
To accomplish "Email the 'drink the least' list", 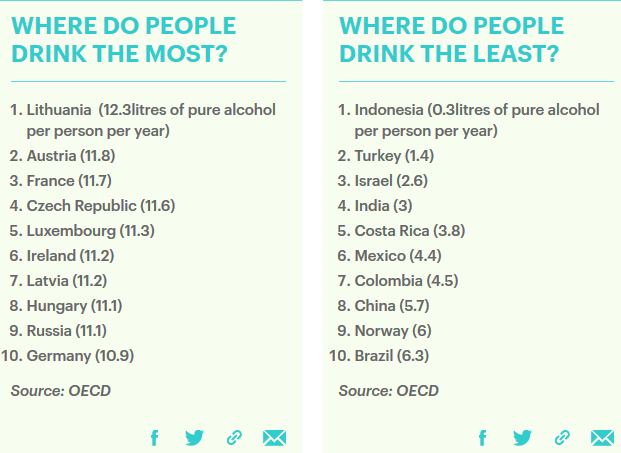I will (602, 437).
